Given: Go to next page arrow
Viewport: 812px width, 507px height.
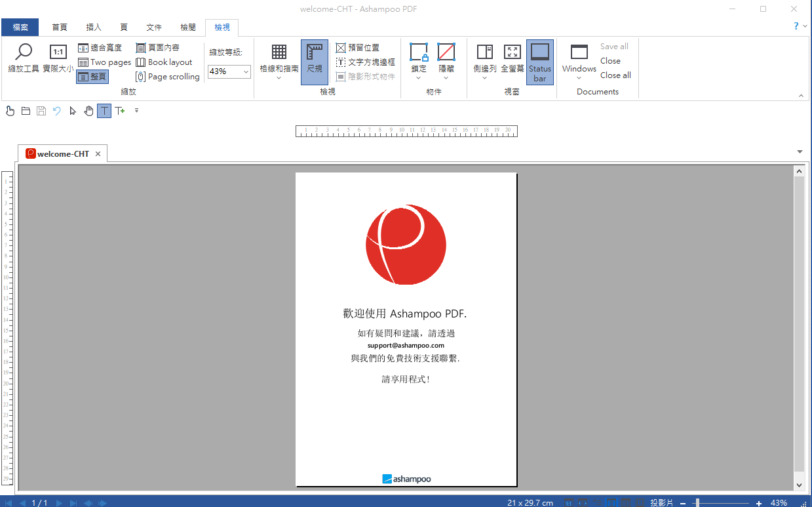Looking at the screenshot, I should 59,502.
